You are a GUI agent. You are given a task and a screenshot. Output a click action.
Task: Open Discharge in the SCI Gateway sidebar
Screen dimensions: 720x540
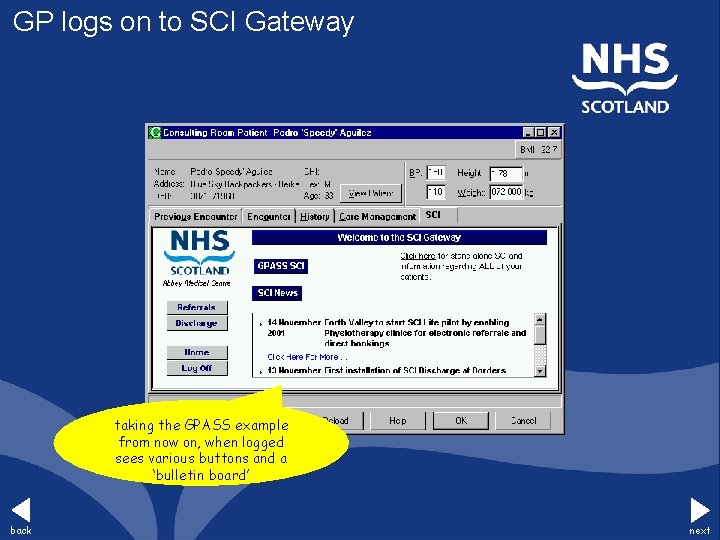pyautogui.click(x=197, y=323)
